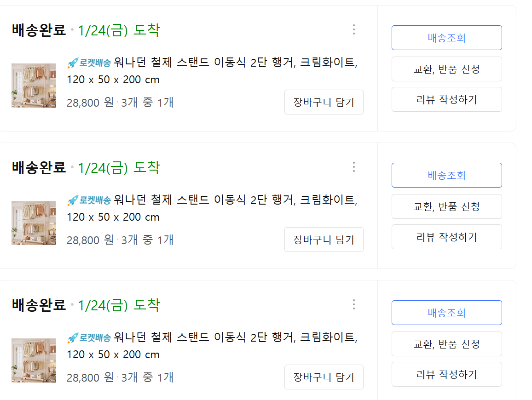Image resolution: width=532 pixels, height=400 pixels.
Task: Click 장바구니 담기 on the second order
Action: pos(324,240)
